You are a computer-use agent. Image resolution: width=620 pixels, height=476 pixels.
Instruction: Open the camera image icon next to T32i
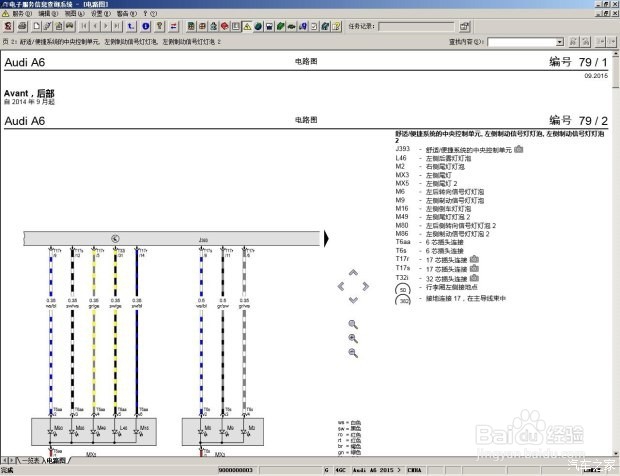474,278
